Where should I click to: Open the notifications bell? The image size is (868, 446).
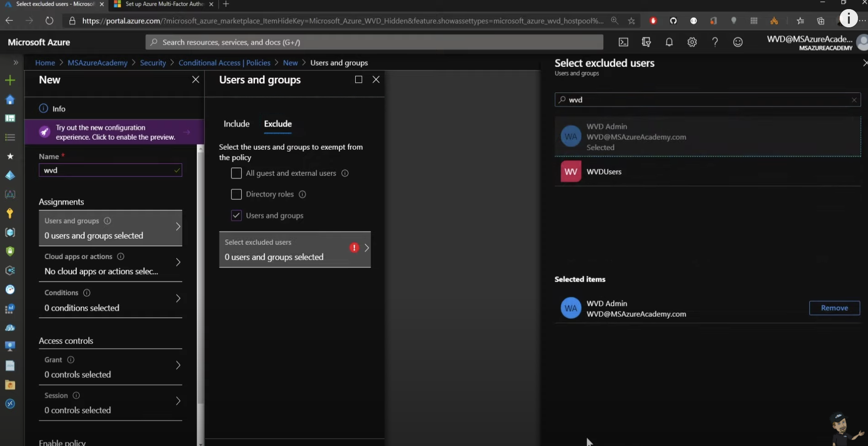tap(669, 42)
